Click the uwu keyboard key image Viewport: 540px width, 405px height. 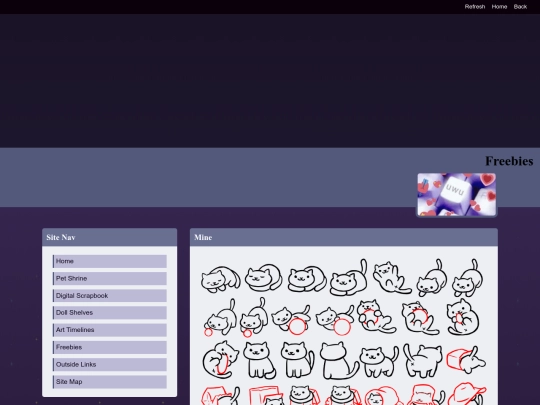(457, 195)
